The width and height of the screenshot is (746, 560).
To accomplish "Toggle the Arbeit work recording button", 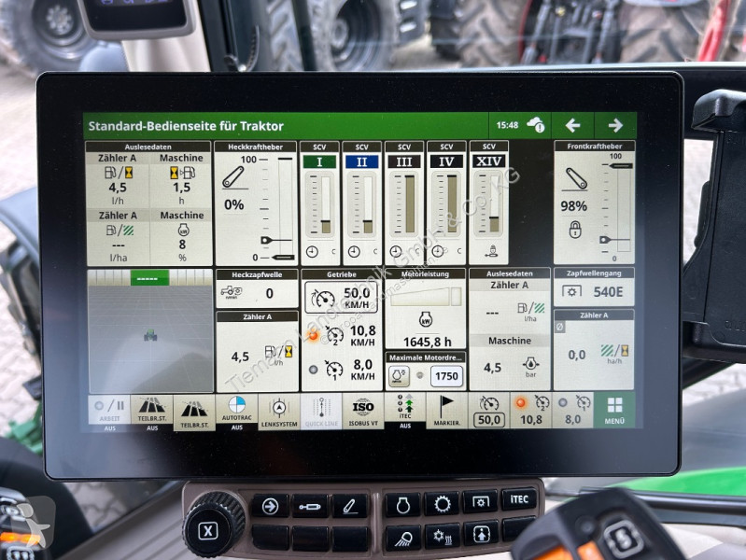I will [109, 410].
